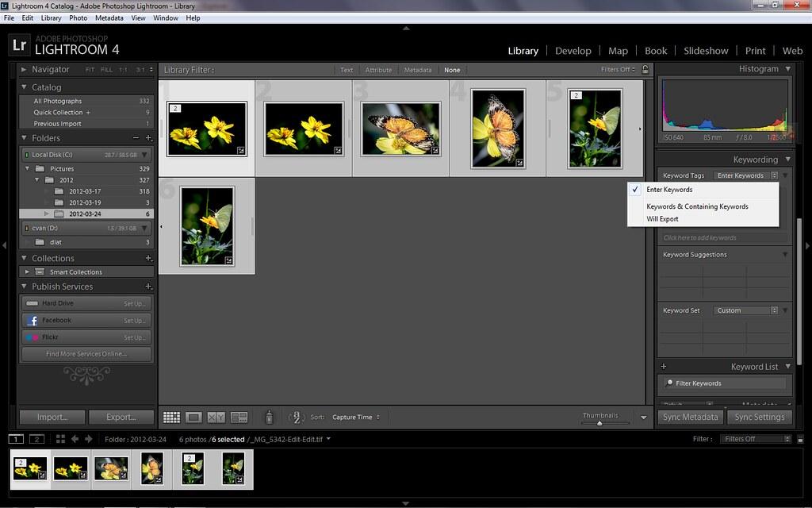
Task: Toggle the Library Filter lock icon
Action: pos(645,70)
